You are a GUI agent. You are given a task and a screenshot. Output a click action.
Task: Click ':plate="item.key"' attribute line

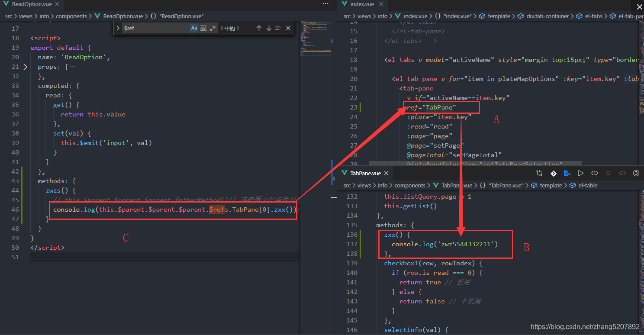pos(439,117)
